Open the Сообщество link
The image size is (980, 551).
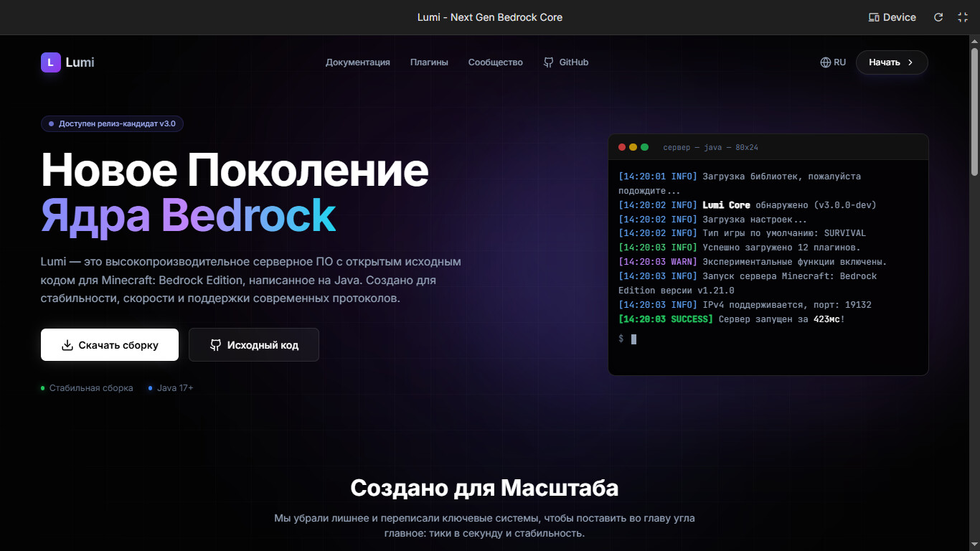coord(495,62)
